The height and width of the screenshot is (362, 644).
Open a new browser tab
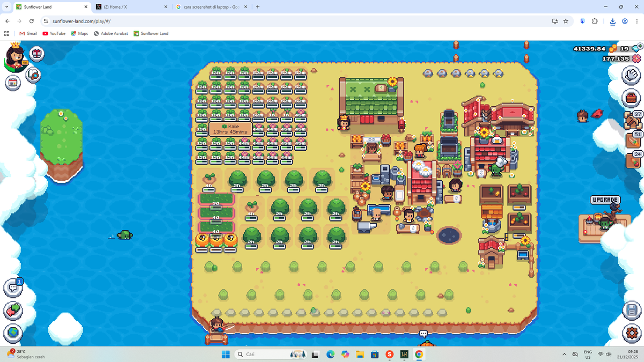(x=258, y=7)
